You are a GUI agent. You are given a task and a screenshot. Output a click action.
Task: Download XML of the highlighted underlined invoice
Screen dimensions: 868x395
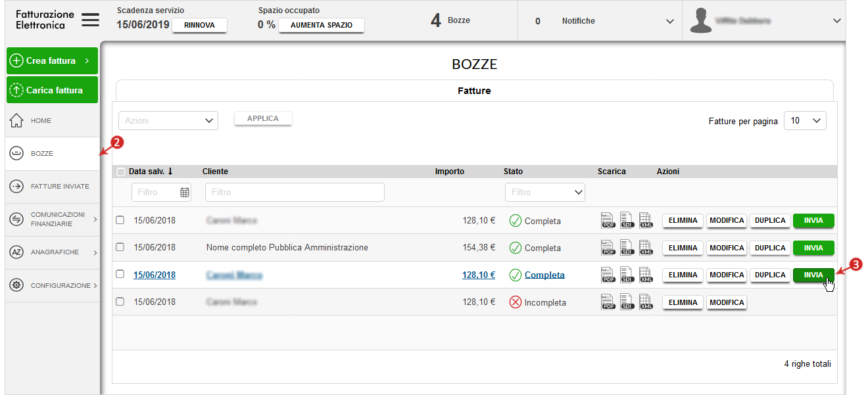(x=646, y=275)
